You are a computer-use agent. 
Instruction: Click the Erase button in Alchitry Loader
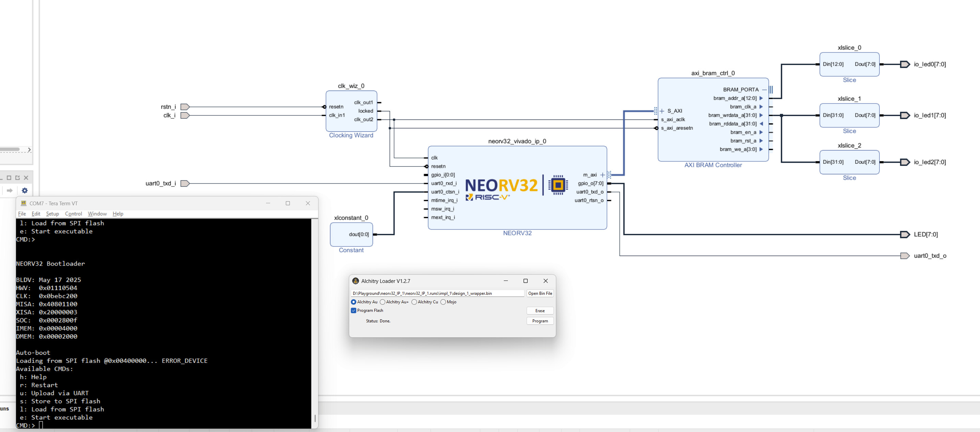(x=540, y=311)
